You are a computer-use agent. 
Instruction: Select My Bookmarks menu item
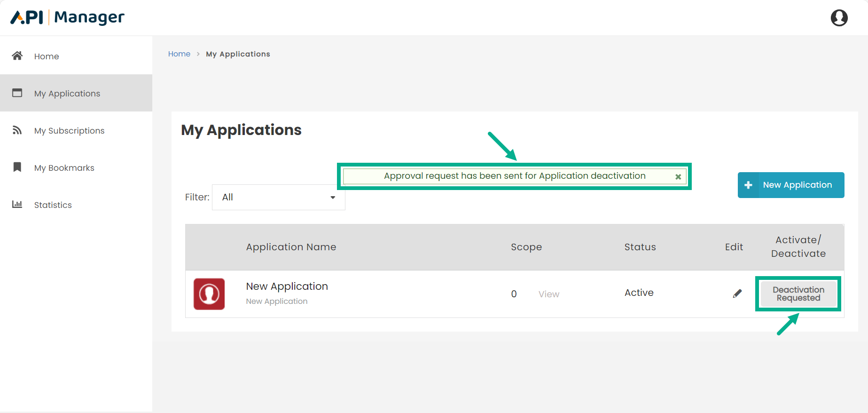(x=64, y=168)
